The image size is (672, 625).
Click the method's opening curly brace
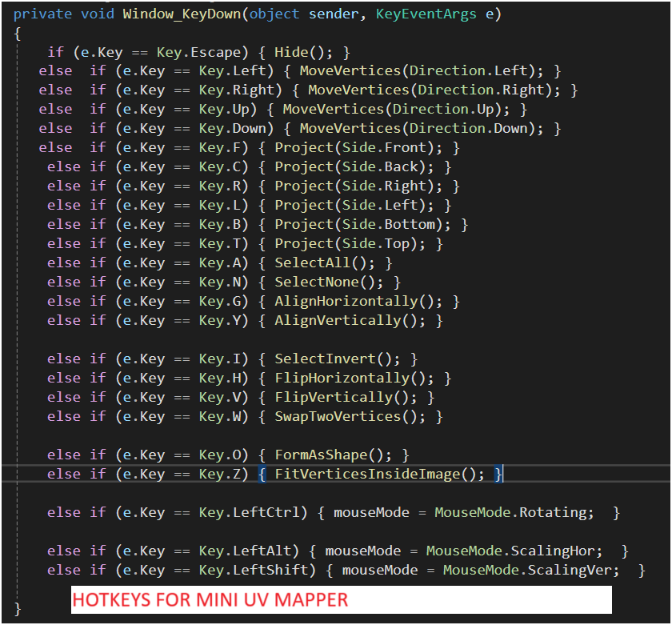17,34
